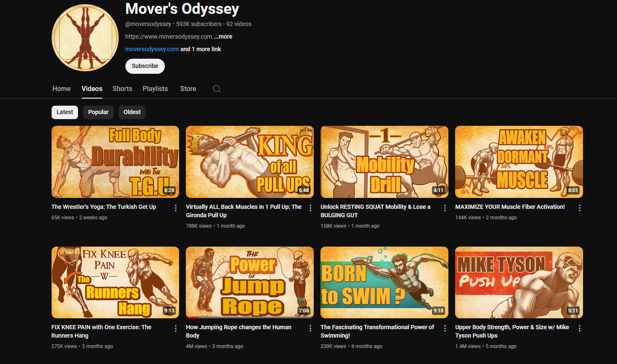Open options menu for Muscle Fiber Activation video
Image resolution: width=617 pixels, height=364 pixels.
(x=580, y=208)
